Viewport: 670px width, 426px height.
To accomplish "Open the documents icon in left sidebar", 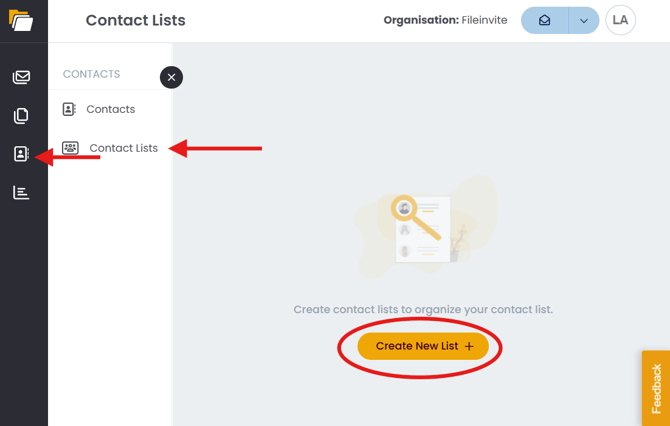I will tap(21, 116).
